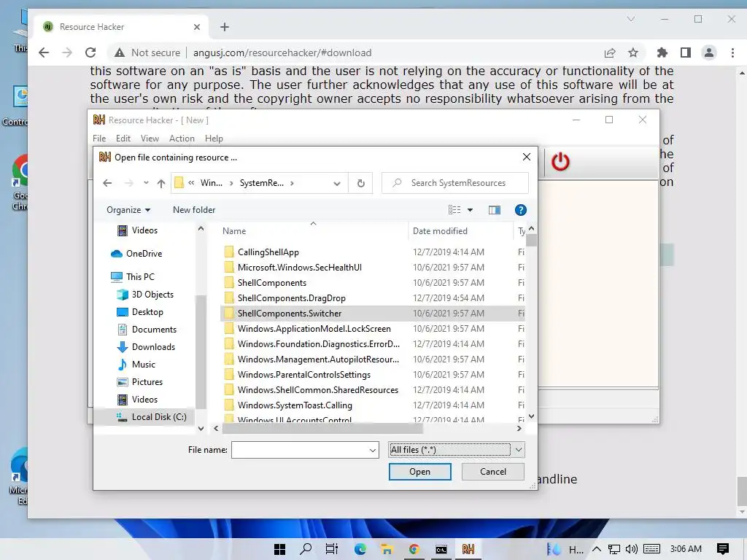
Task: Open a new browser tab
Action: [225, 27]
